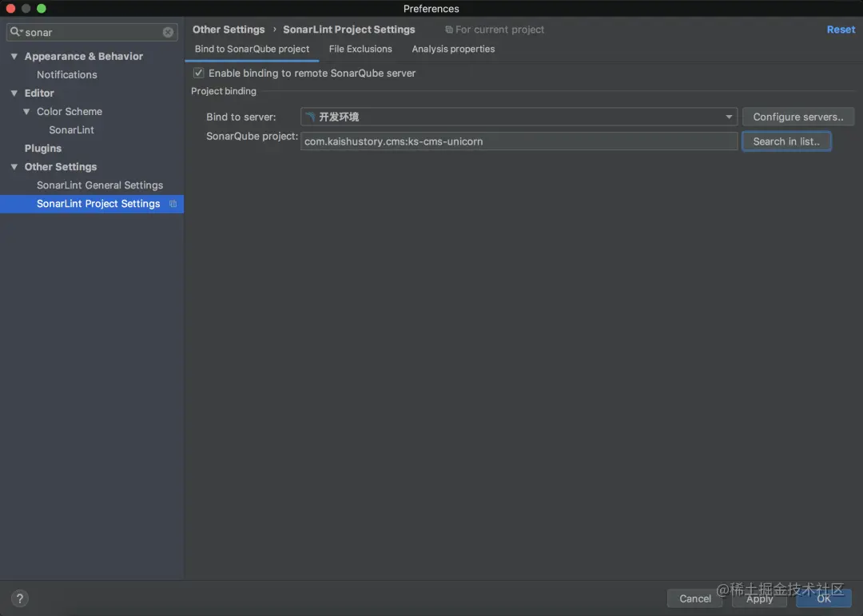Click the SonarQube server icon in dropdown
The height and width of the screenshot is (616, 863).
(x=311, y=117)
